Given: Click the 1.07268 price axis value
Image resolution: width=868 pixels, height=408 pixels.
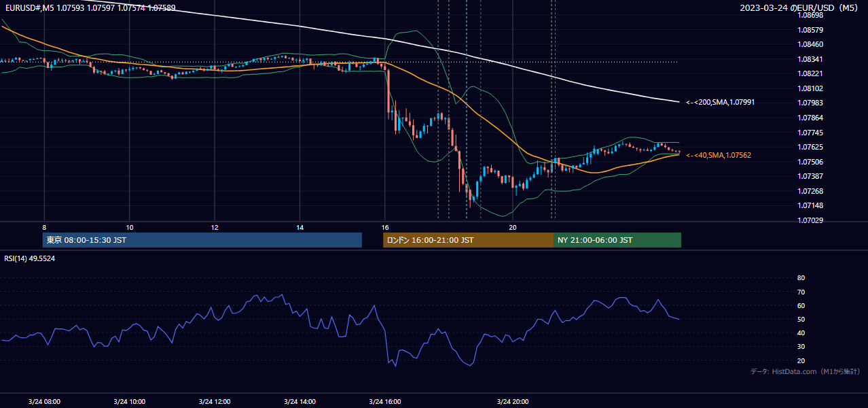Looking at the screenshot, I should click(x=810, y=191).
